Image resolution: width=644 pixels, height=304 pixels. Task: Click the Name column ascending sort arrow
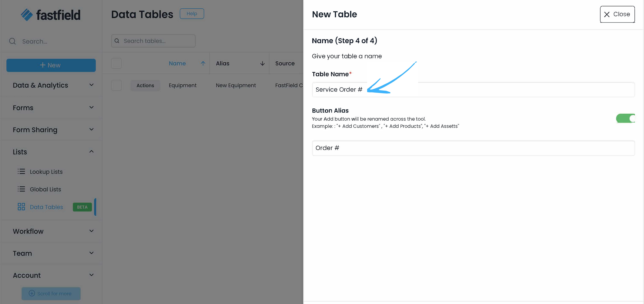203,63
